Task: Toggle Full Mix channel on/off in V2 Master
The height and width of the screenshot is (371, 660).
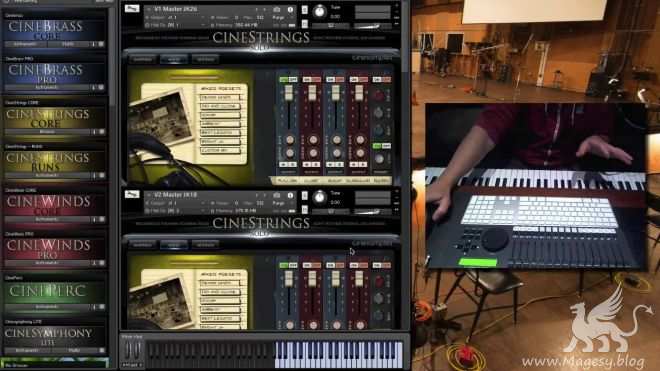Action: tap(288, 265)
